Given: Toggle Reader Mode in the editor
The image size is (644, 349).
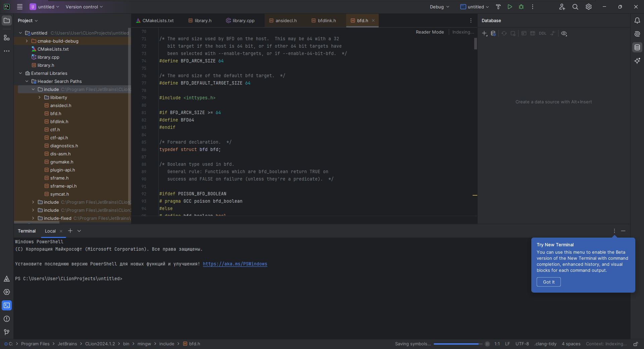Looking at the screenshot, I should pyautogui.click(x=430, y=32).
